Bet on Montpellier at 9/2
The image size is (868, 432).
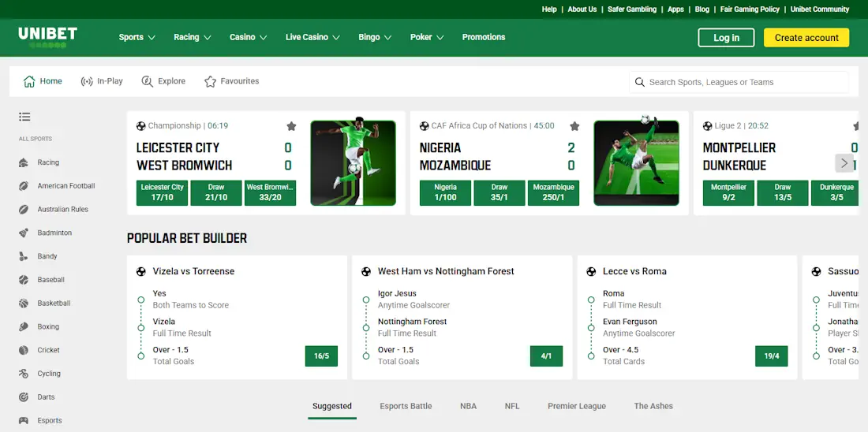coord(728,193)
